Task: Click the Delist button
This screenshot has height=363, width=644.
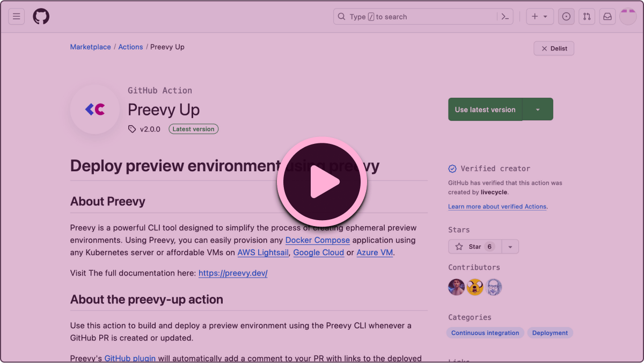Action: click(x=554, y=48)
